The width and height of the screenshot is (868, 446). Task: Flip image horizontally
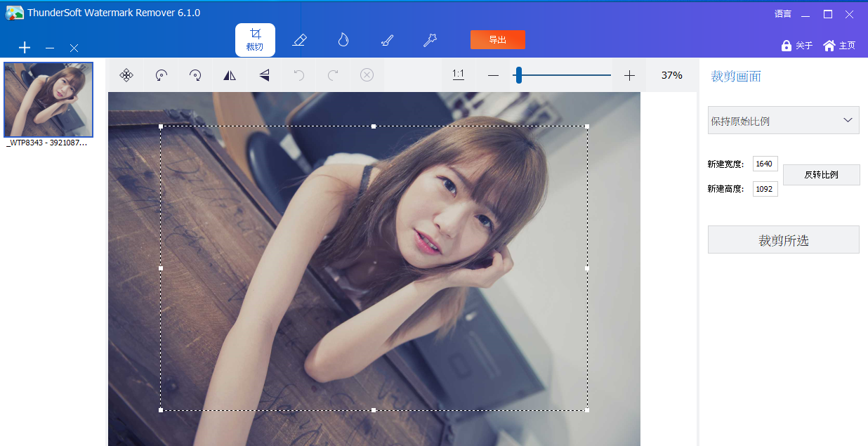pos(230,75)
